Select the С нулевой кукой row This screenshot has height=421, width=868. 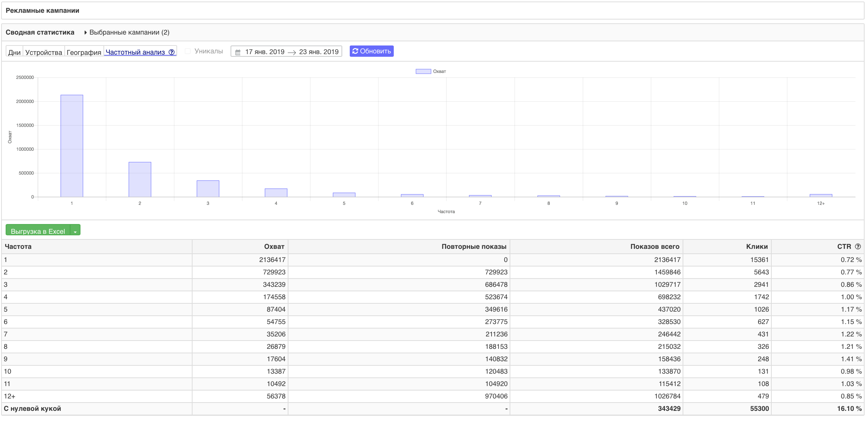click(x=32, y=409)
